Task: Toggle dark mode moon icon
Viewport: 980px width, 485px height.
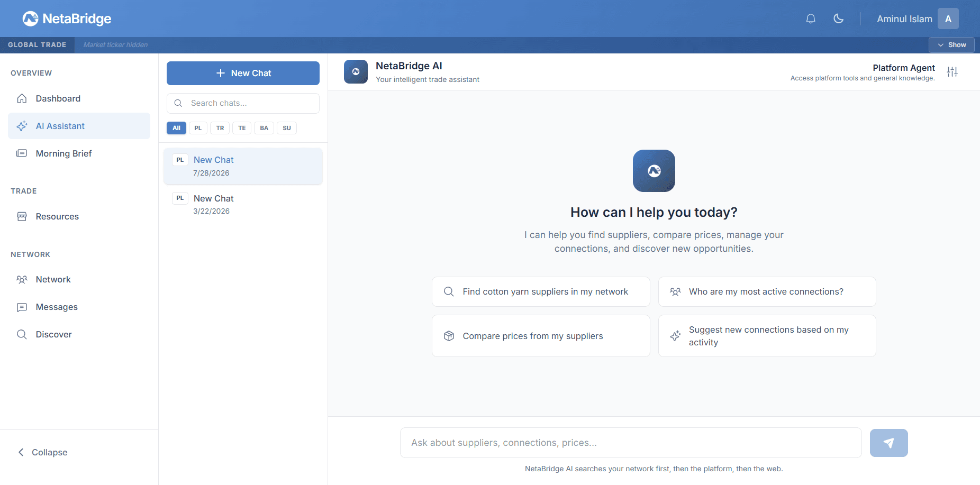Action: pos(839,19)
